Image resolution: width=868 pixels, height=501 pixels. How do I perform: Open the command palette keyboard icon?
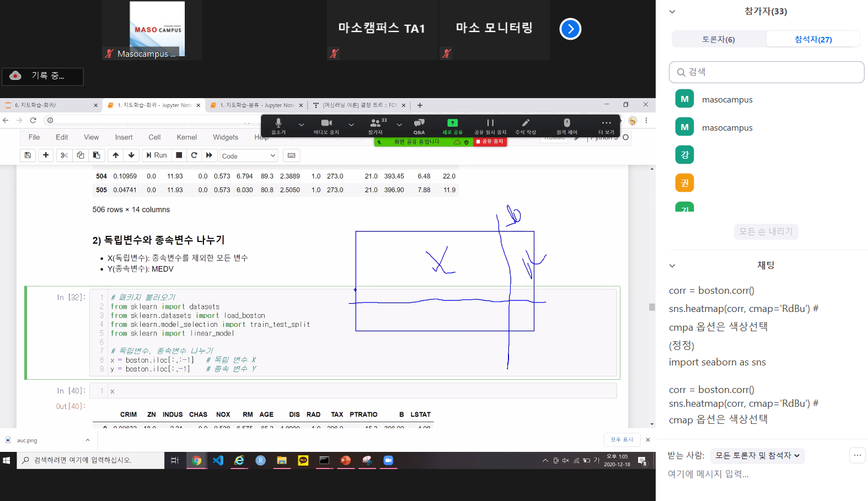coord(291,155)
